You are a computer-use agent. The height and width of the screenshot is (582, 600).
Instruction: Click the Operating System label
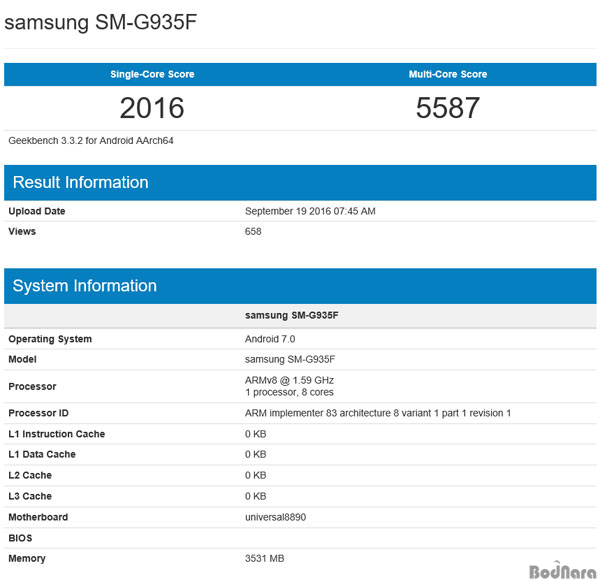tap(50, 339)
